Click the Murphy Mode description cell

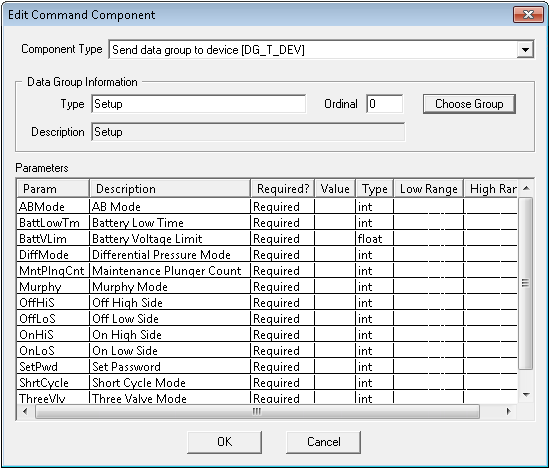point(170,287)
